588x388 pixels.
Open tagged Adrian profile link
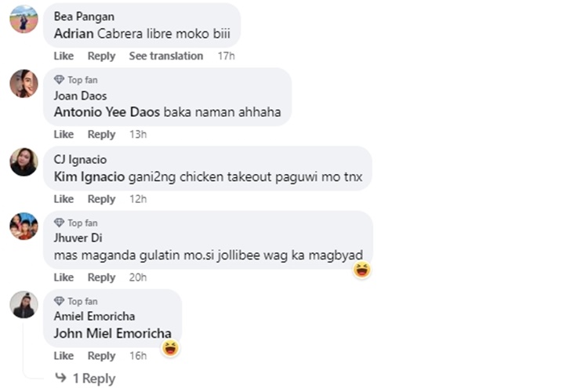pyautogui.click(x=74, y=34)
